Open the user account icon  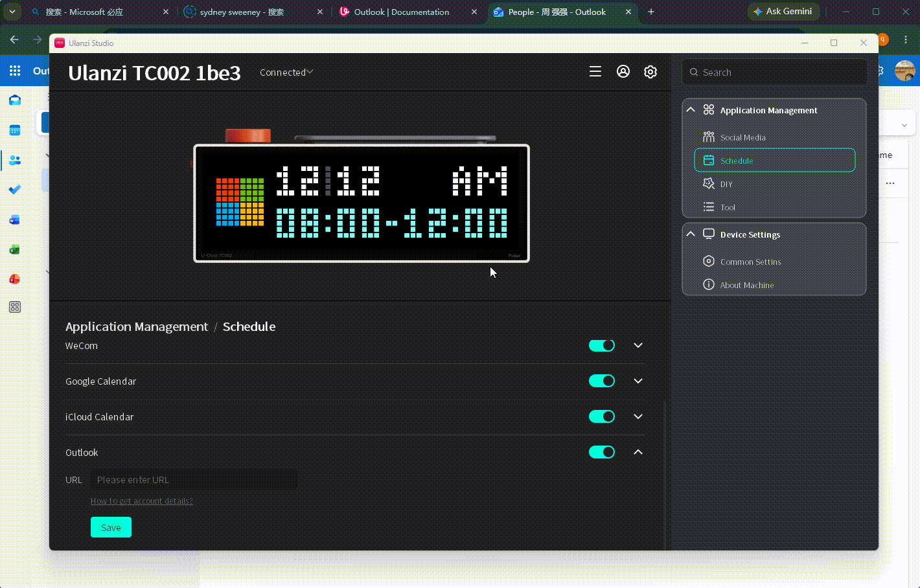click(x=623, y=72)
